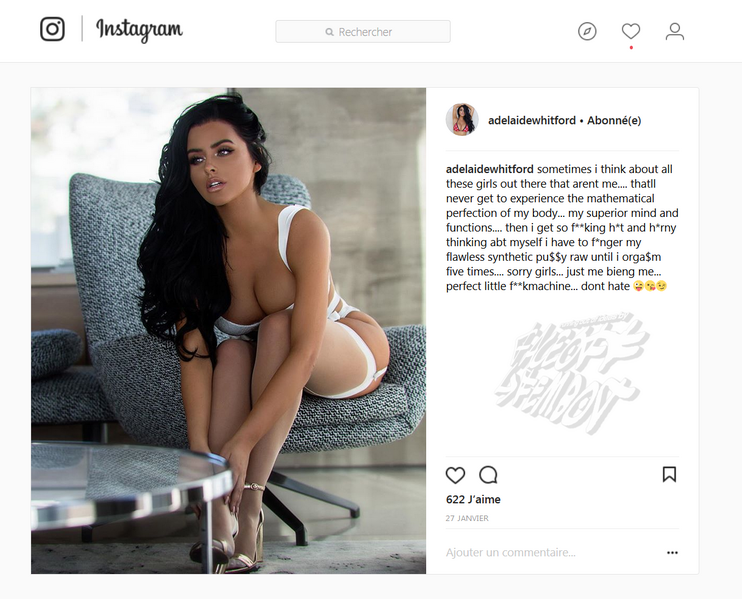Open the 27 JANVIER date link
Screen dimensions: 742x599
click(x=467, y=518)
